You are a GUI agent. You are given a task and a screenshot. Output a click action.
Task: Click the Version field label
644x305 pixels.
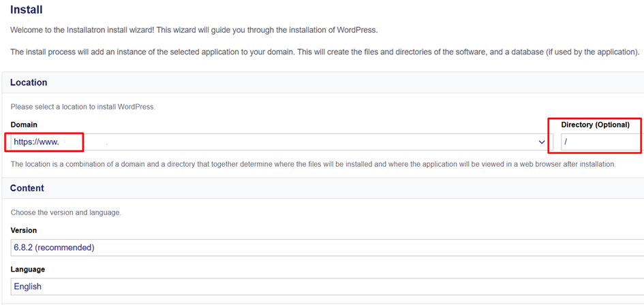[x=24, y=230]
